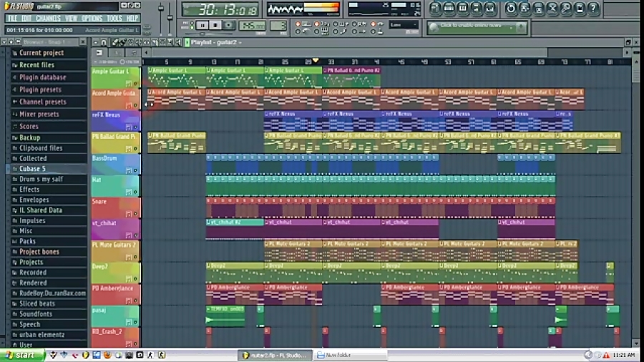644x362 pixels.
Task: Open the HELP menu
Action: [x=132, y=19]
